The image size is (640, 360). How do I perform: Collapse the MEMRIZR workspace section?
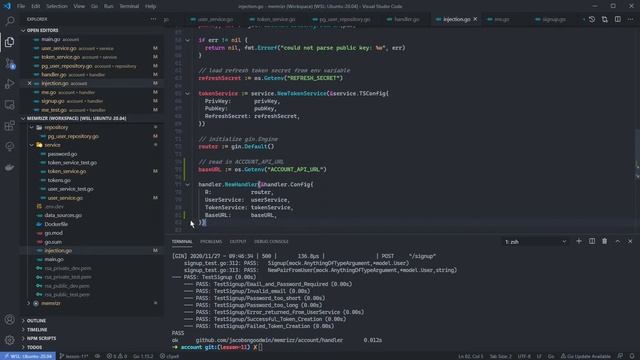76,118
